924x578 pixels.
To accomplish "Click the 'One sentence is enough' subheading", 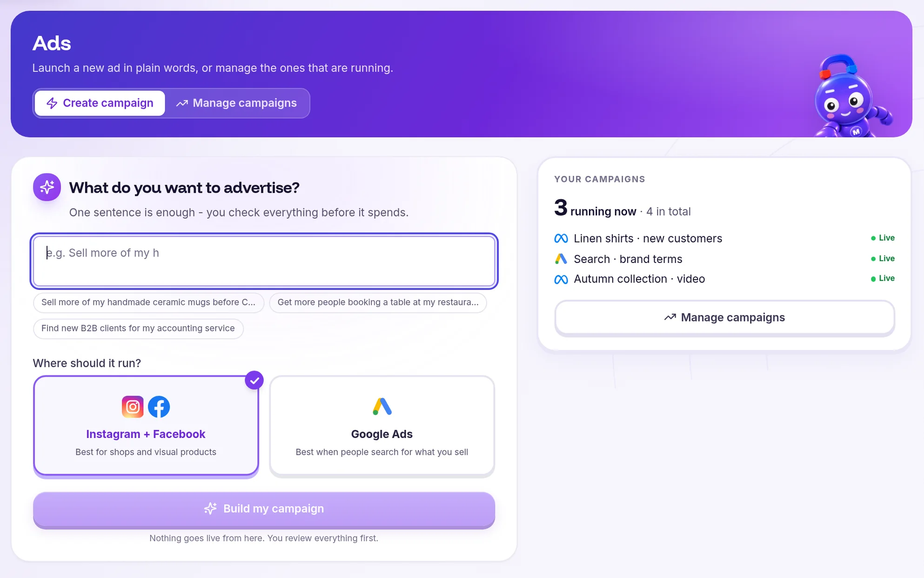I will [x=239, y=213].
